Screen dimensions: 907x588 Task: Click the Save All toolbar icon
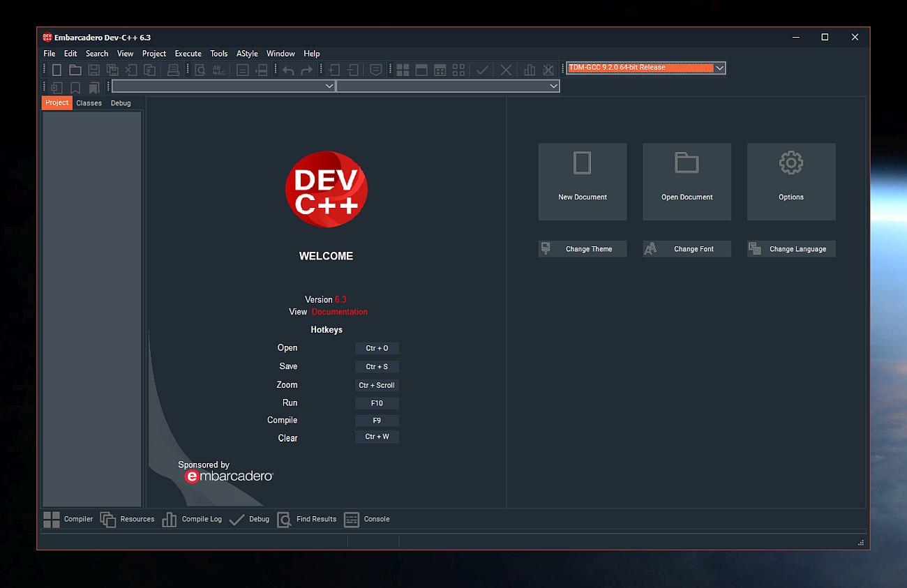112,70
